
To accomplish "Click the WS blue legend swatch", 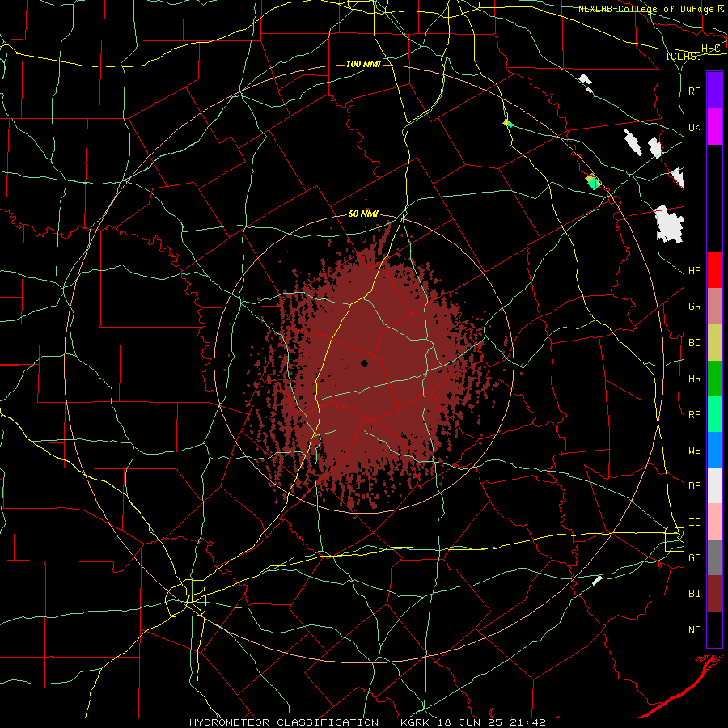I will 714,450.
